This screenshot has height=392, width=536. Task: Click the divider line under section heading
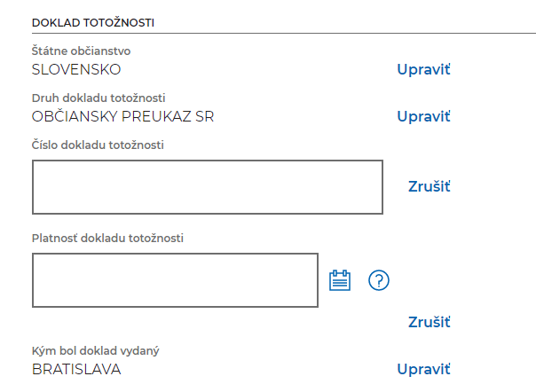tap(284, 34)
